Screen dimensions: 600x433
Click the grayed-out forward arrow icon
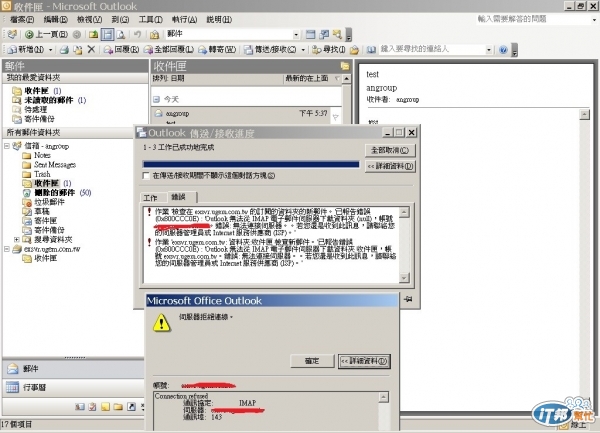(x=77, y=35)
